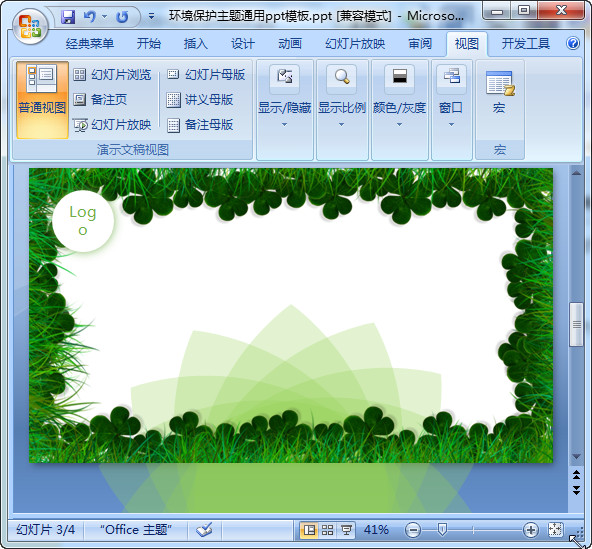
Task: Select the 视图 tab
Action: click(x=467, y=44)
